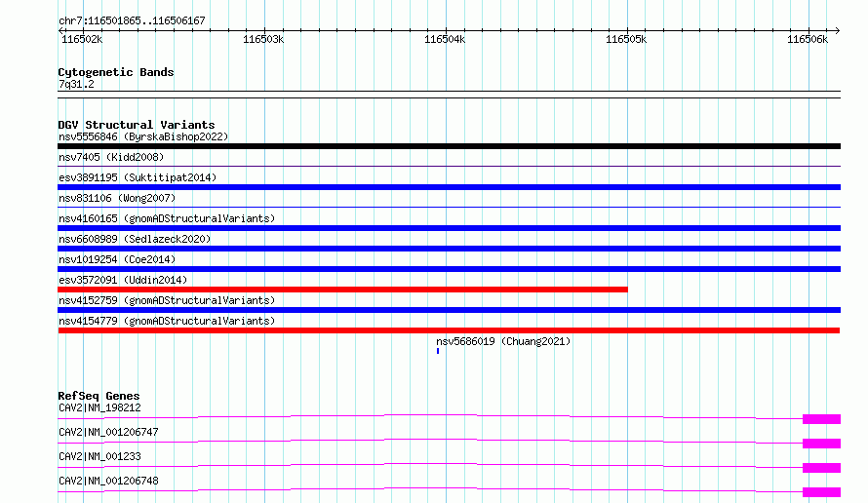The width and height of the screenshot is (868, 503).
Task: Open nsv4152759 (gnomADStructuralVariants) label
Action: click(x=167, y=300)
